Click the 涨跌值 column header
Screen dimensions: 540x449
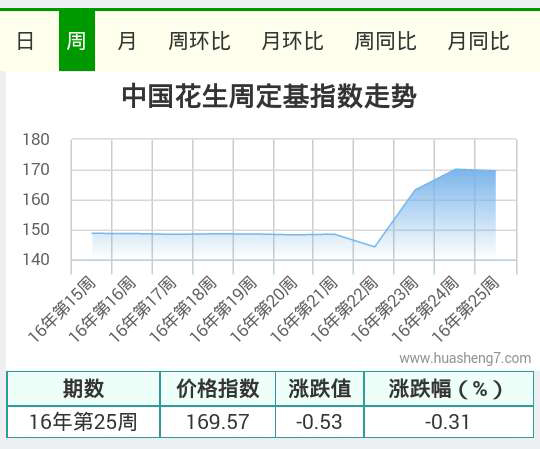click(320, 388)
